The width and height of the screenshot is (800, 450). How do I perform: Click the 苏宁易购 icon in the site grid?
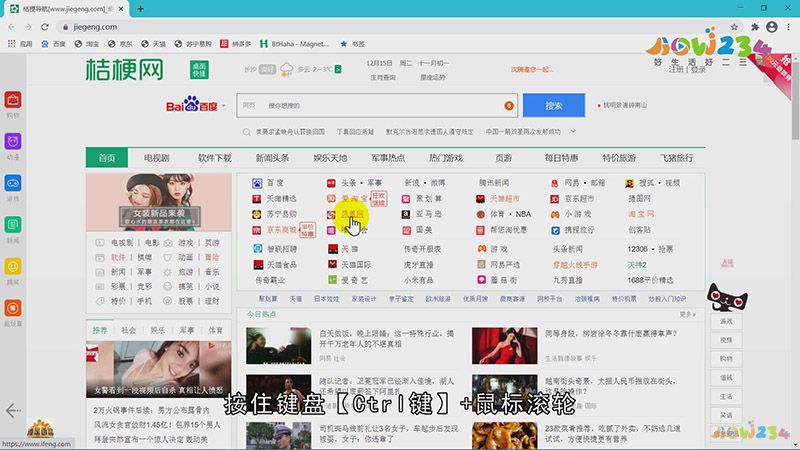coord(257,214)
